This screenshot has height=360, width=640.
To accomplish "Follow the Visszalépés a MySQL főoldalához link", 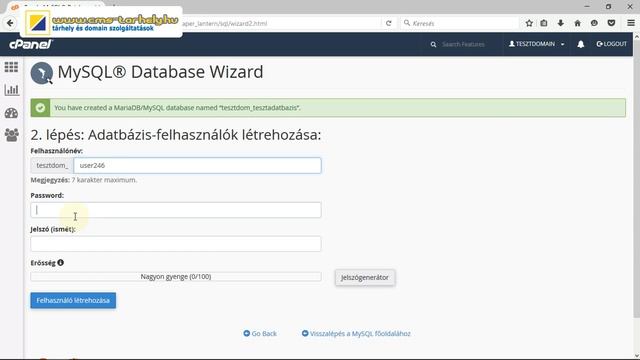I will tap(356, 333).
